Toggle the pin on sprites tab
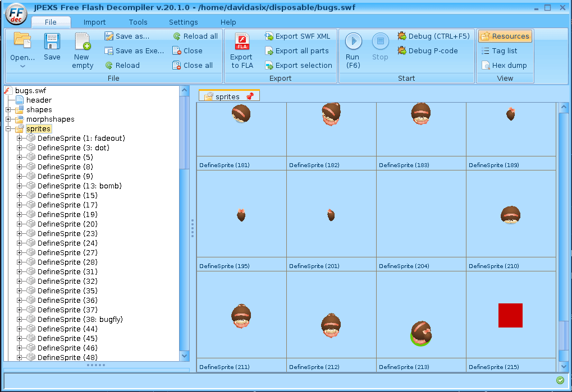The image size is (572, 392). pos(250,96)
